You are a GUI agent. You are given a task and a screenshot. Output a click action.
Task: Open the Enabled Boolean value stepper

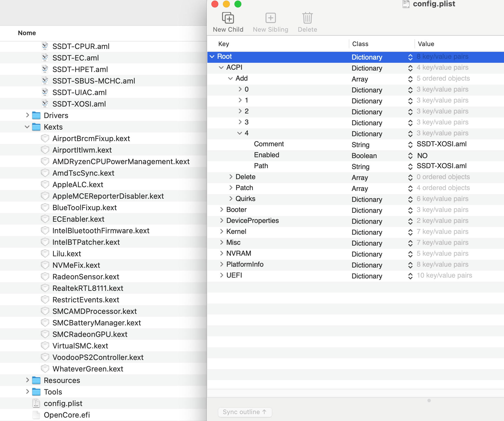click(x=410, y=156)
